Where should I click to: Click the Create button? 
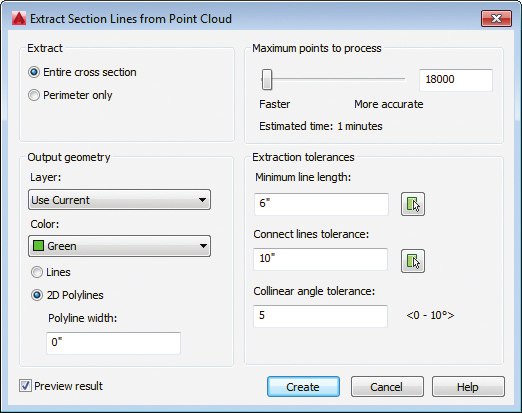coord(303,387)
